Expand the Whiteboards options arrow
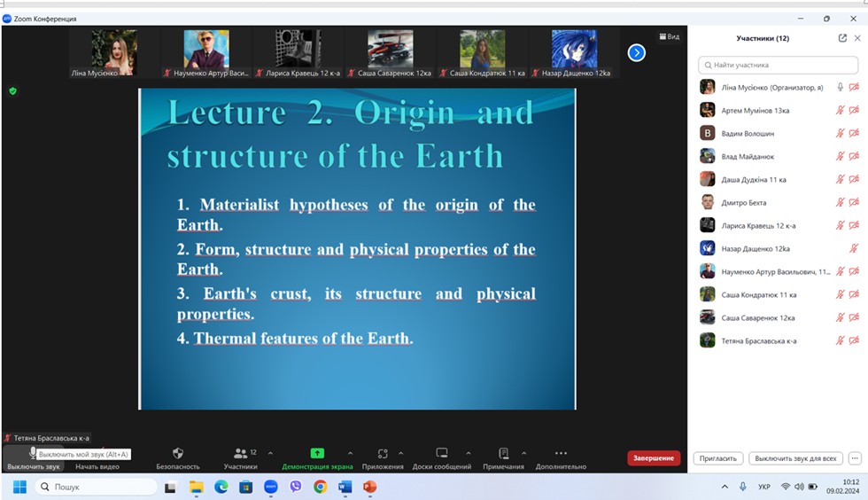This screenshot has height=500, width=868. [469, 453]
